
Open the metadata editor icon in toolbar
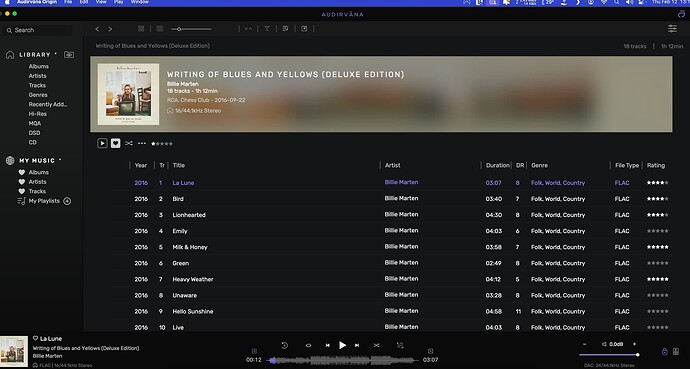(x=285, y=29)
